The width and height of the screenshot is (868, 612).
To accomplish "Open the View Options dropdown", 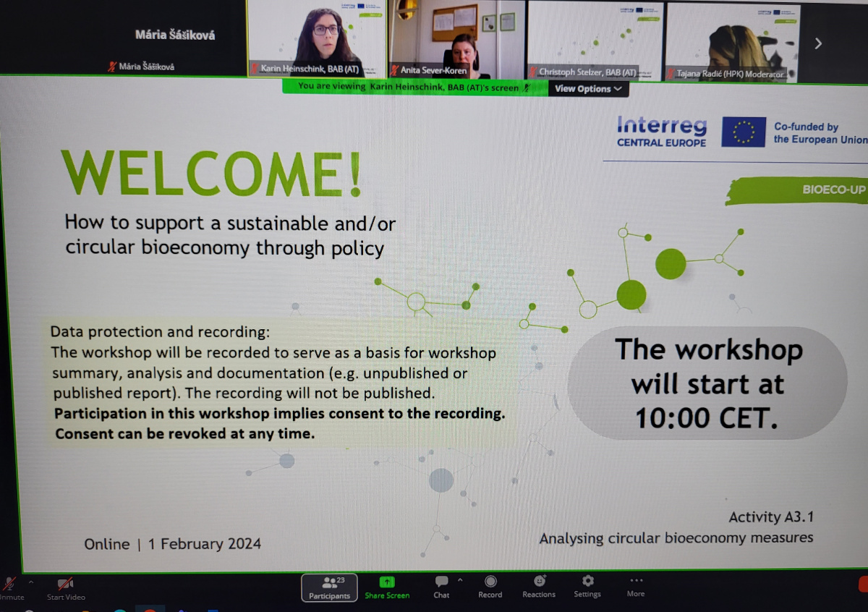I will coord(588,89).
